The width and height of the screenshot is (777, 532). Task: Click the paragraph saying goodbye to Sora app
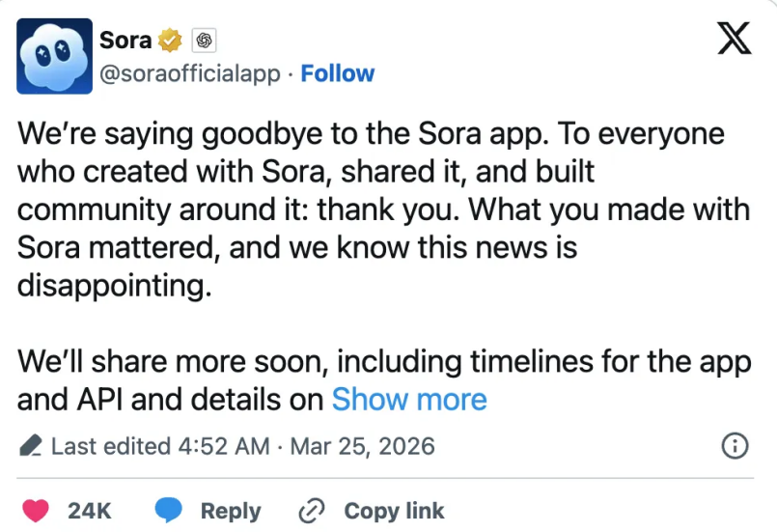click(367, 210)
